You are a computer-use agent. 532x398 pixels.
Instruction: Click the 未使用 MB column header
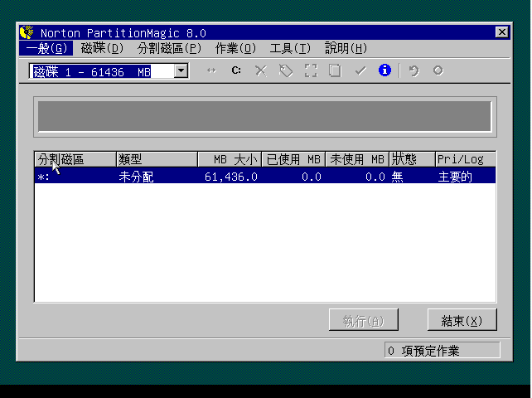[x=357, y=159]
